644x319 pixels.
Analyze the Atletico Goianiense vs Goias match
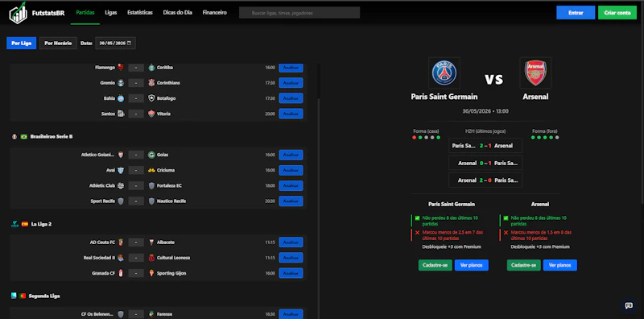click(x=291, y=155)
